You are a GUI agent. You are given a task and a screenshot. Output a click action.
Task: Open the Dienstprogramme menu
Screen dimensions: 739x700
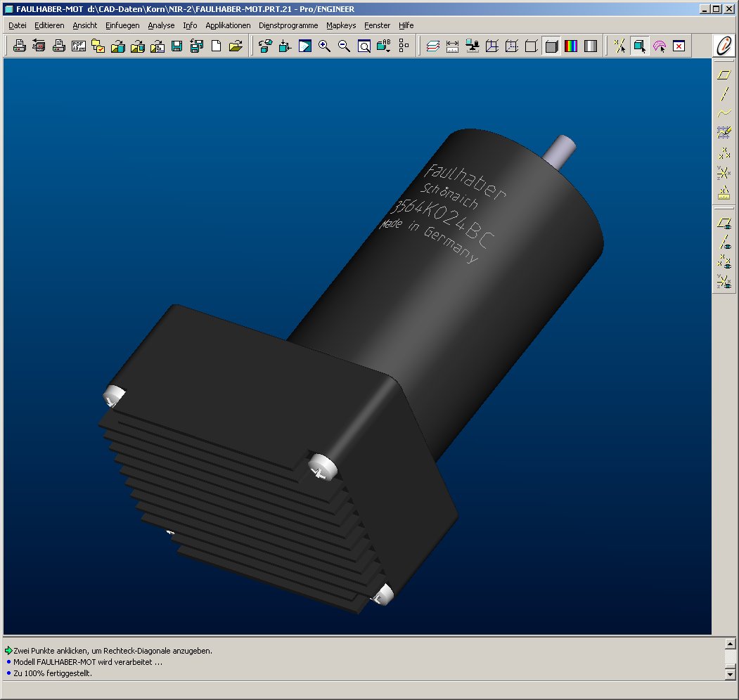click(288, 25)
